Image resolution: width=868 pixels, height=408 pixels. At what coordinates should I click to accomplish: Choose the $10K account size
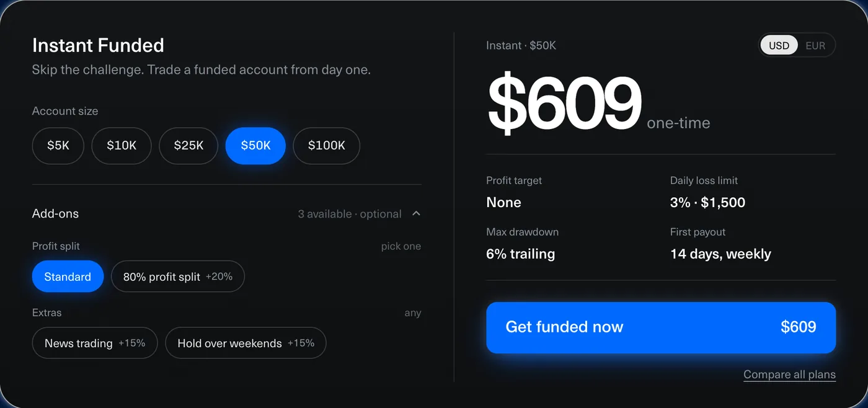122,146
